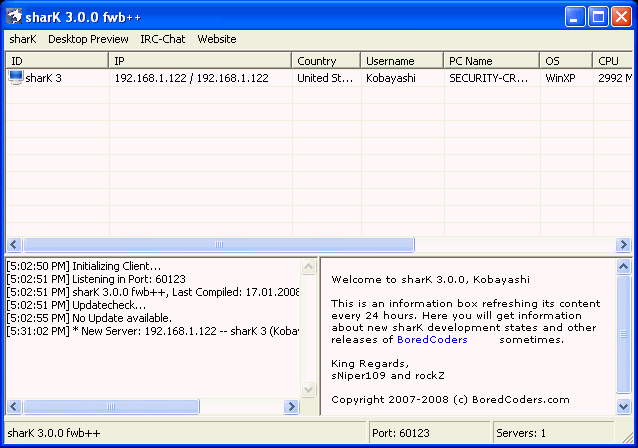Click the BoredCoders link in info box

coord(430,340)
